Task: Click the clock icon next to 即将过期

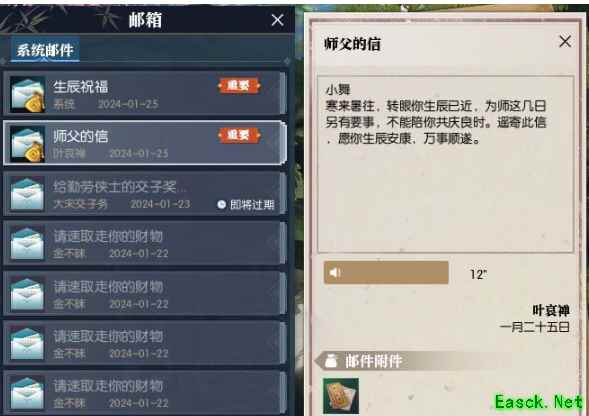Action: (222, 204)
